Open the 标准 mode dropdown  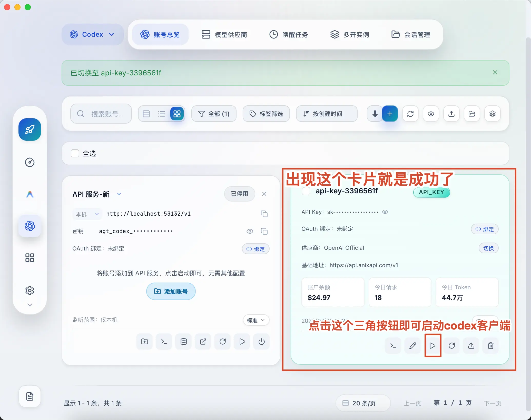256,320
